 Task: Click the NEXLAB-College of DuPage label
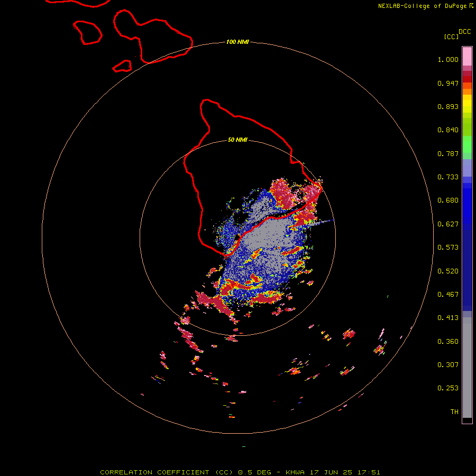422,6
